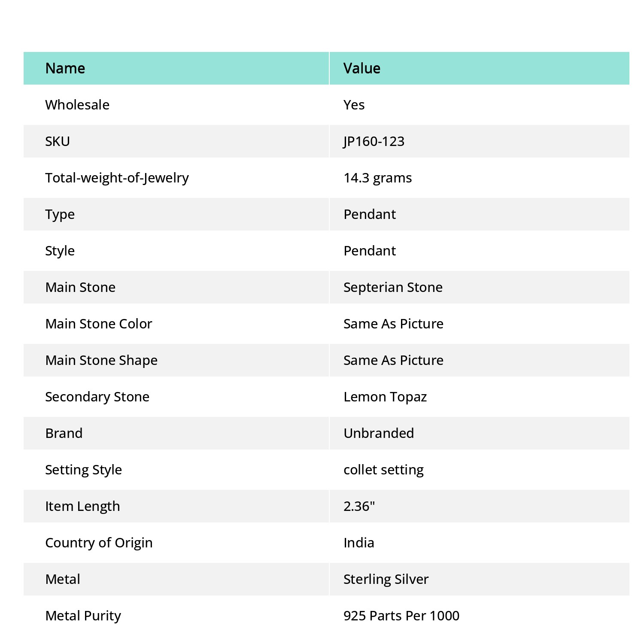
Task: Click the India country value
Action: [359, 543]
